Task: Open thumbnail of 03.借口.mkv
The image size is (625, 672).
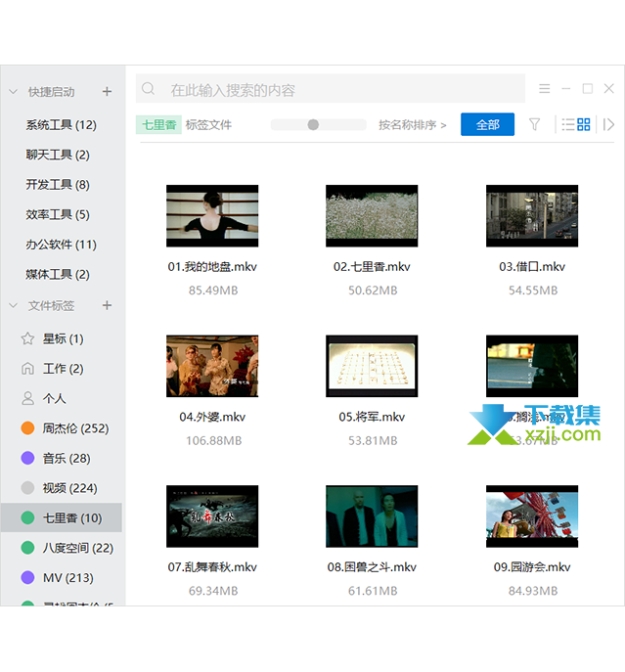Action: [x=532, y=216]
